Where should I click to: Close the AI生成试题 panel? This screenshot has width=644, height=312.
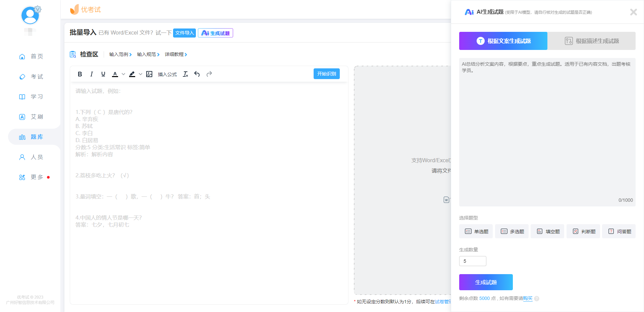633,12
